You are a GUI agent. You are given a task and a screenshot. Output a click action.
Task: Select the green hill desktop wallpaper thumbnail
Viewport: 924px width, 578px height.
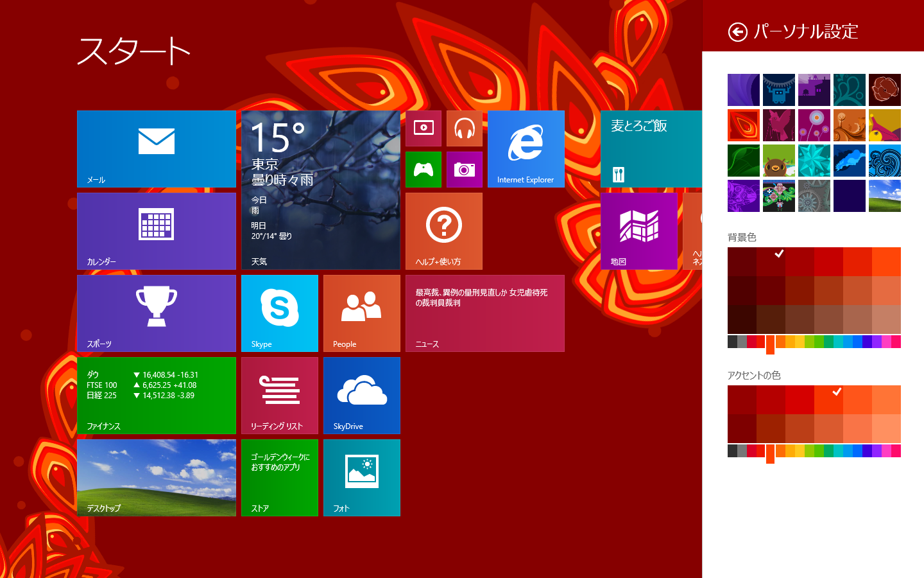coord(885,196)
